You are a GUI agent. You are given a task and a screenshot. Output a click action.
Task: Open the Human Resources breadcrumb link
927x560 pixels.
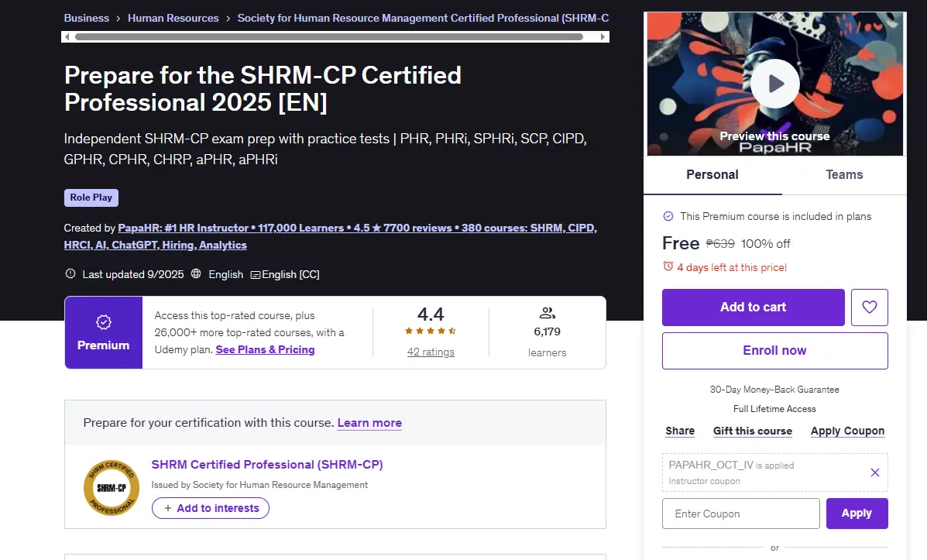(173, 19)
